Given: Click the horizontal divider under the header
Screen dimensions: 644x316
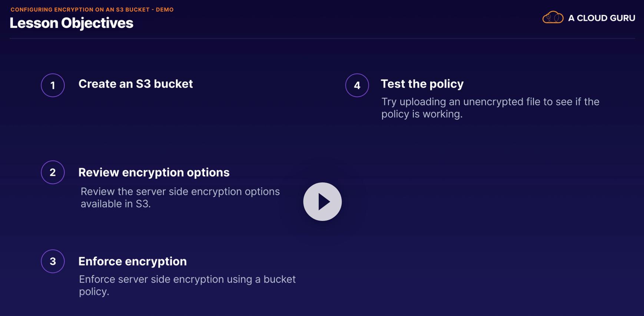Looking at the screenshot, I should point(322,38).
